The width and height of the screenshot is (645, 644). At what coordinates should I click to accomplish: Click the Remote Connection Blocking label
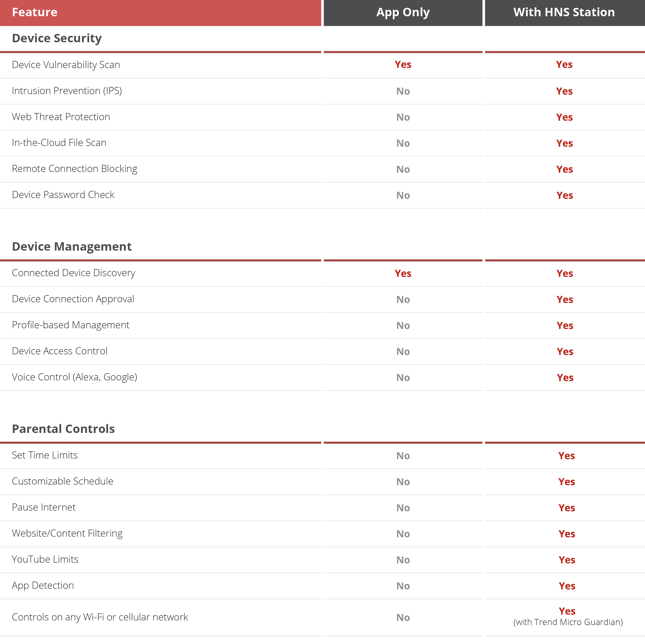click(x=74, y=169)
